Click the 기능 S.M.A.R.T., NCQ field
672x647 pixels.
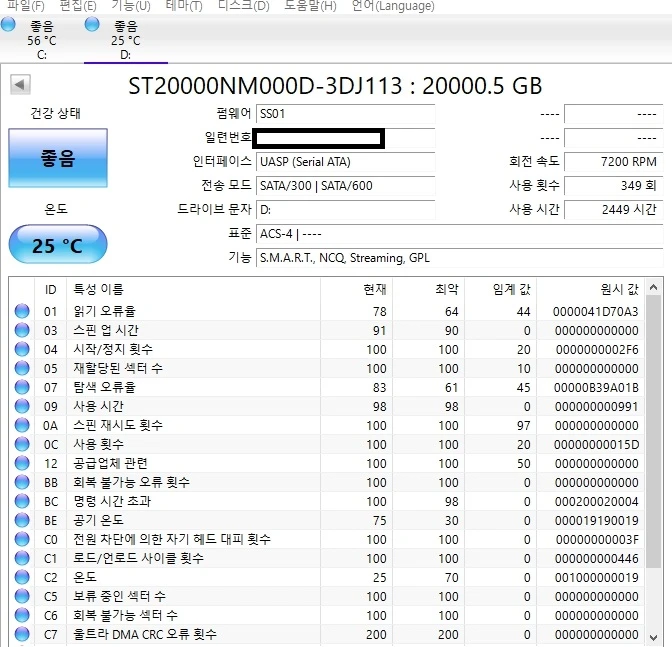click(459, 258)
